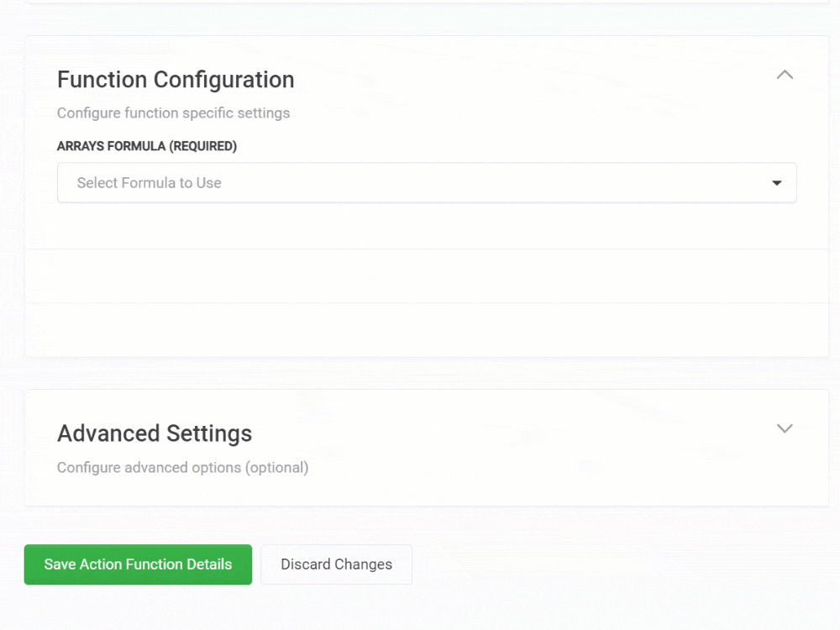The image size is (840, 630).
Task: Click the blank bottom area of Function Configuration card
Action: [x=427, y=330]
